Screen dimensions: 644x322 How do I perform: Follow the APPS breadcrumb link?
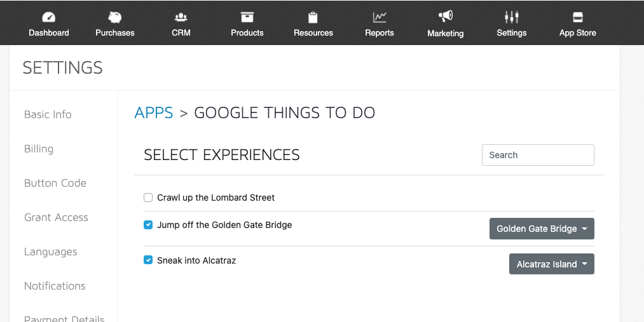154,113
